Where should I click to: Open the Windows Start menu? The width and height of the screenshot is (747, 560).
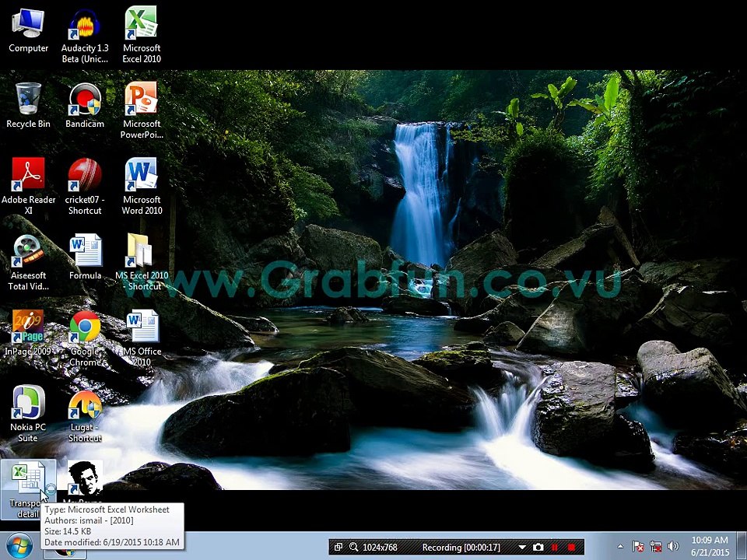pyautogui.click(x=19, y=546)
